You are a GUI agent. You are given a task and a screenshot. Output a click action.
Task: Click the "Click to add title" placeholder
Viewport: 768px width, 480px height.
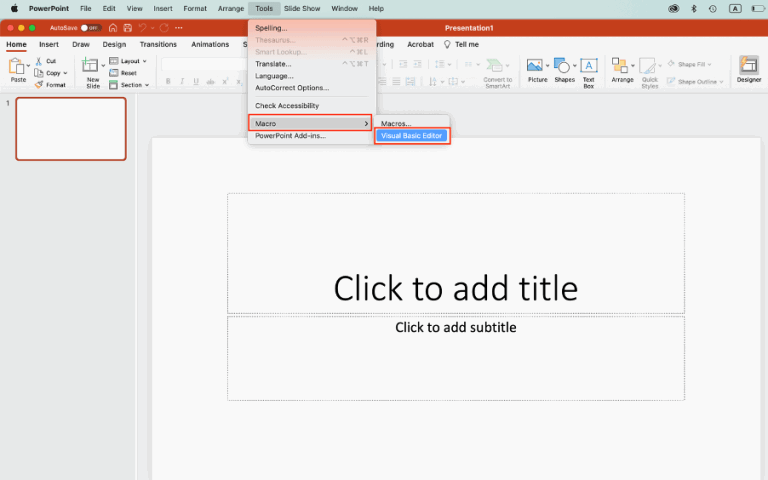[455, 288]
